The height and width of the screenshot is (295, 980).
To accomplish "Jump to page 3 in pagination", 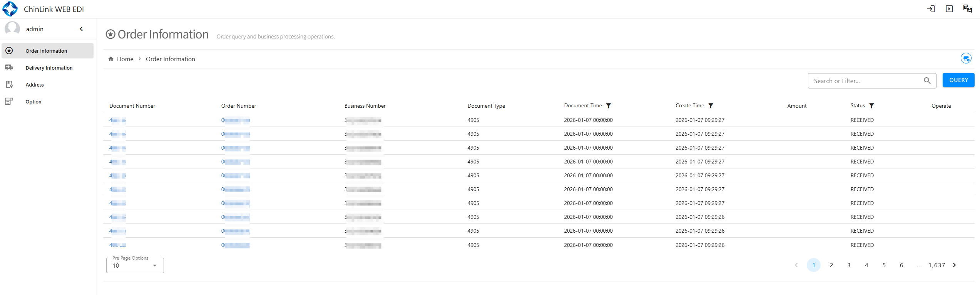I will click(x=849, y=265).
